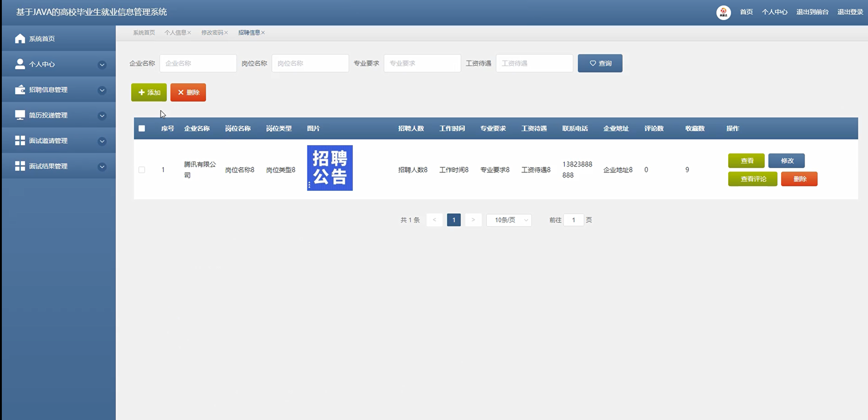
Task: Focus the 工资待遇 search field
Action: click(535, 63)
